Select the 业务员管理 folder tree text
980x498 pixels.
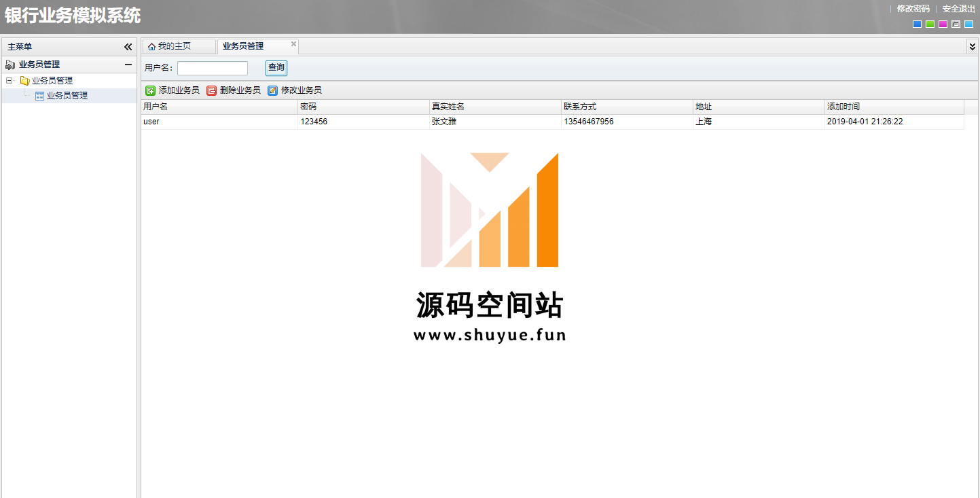click(x=52, y=81)
